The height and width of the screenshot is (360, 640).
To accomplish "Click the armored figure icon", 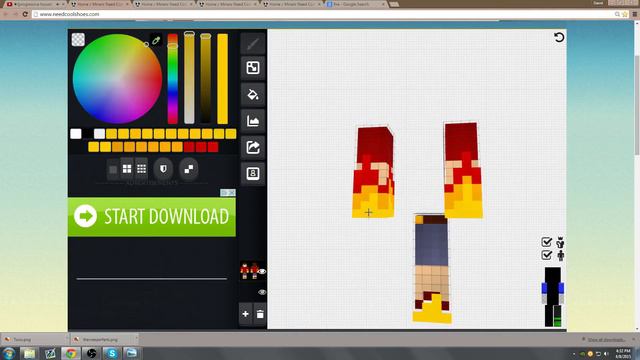I will pyautogui.click(x=560, y=242).
